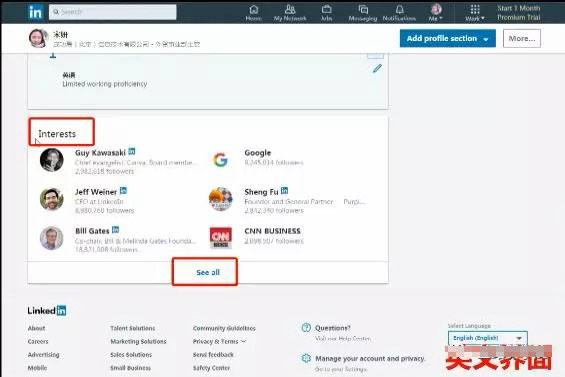Screen dimensions: 565x377
Task: Open the Careers footer link
Action: 38,341
